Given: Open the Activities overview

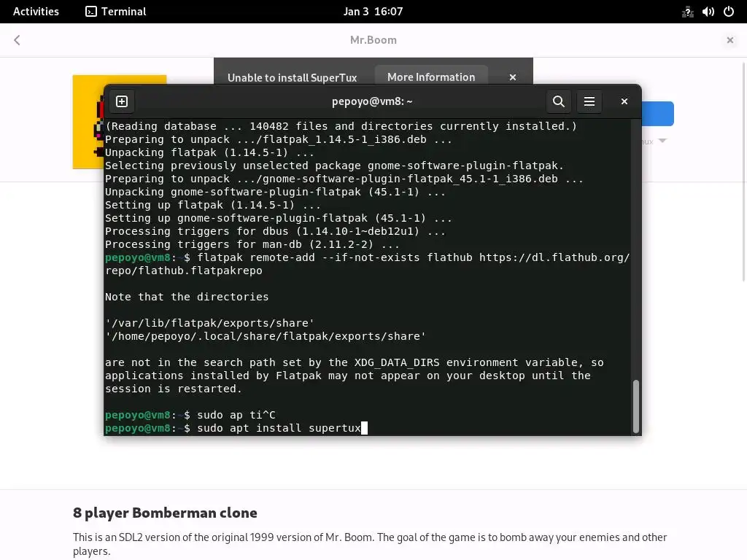Looking at the screenshot, I should click(36, 12).
